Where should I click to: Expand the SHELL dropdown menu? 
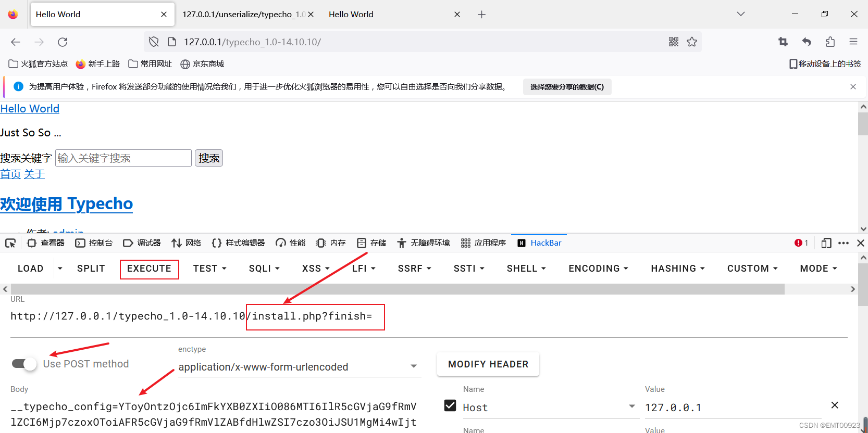coord(526,269)
